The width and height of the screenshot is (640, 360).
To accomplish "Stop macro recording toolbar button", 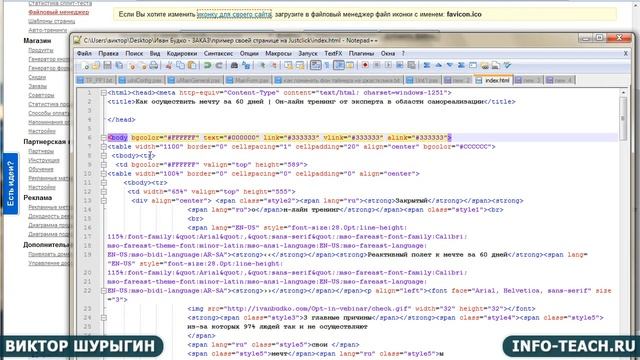I will pos(377,65).
